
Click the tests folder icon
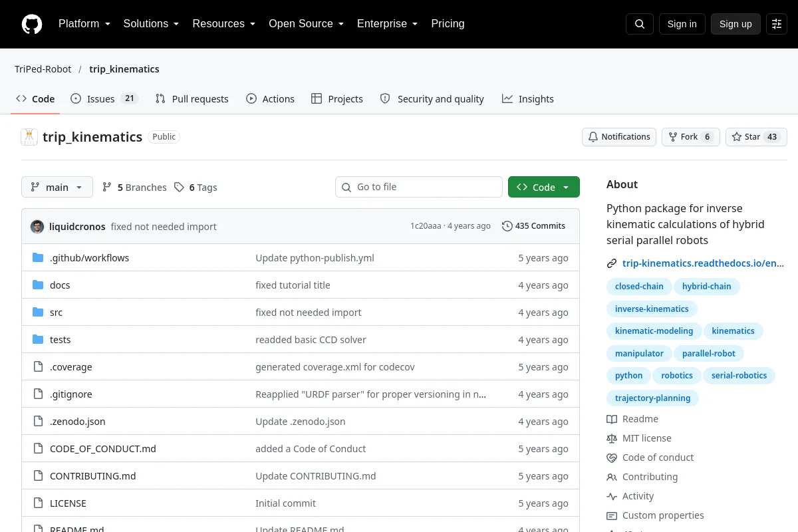tap(38, 339)
